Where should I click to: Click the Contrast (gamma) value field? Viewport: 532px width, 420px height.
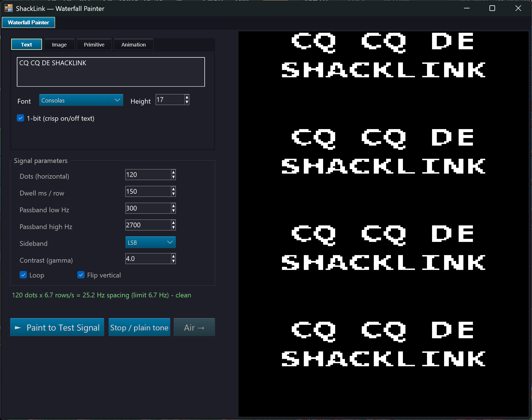pyautogui.click(x=148, y=259)
